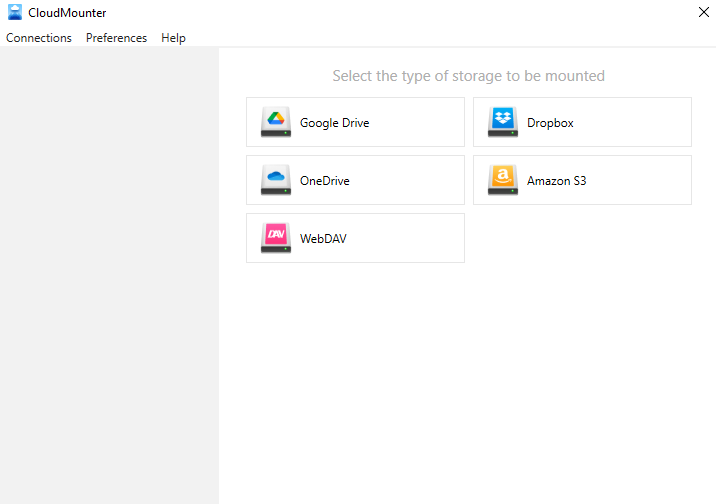Close the CloudMounter window

[x=704, y=12]
